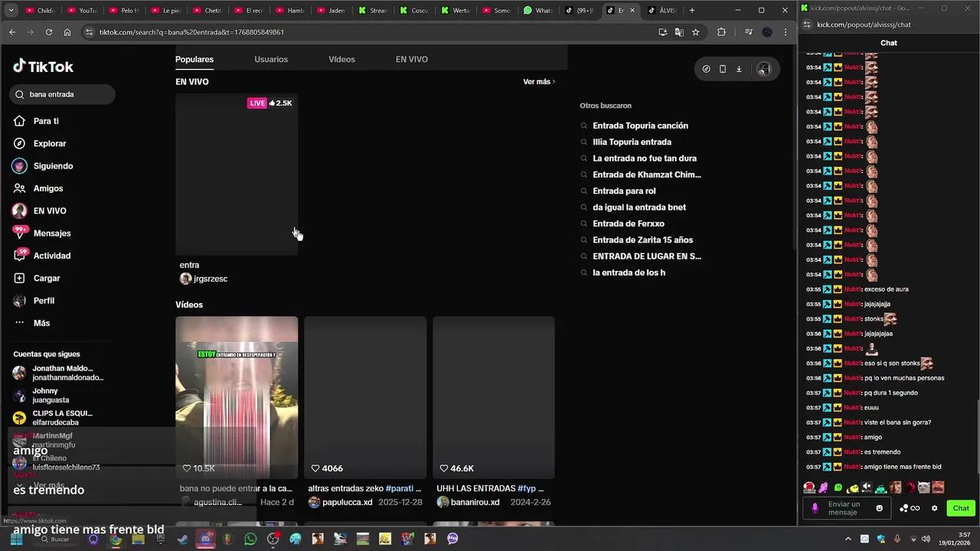
Task: Click the TikTok URL address bar
Action: coord(367,32)
